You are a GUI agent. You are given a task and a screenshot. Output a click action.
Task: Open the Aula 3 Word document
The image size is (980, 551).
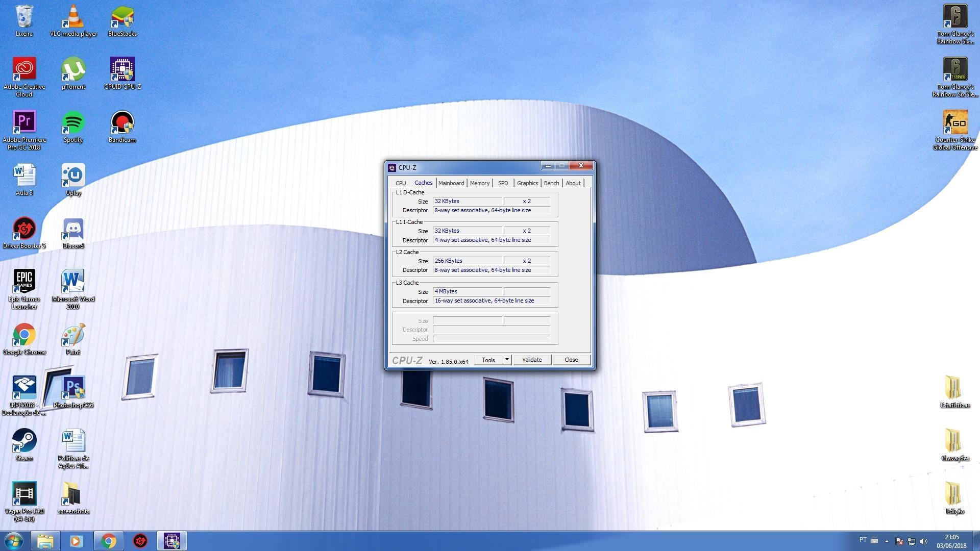[24, 180]
